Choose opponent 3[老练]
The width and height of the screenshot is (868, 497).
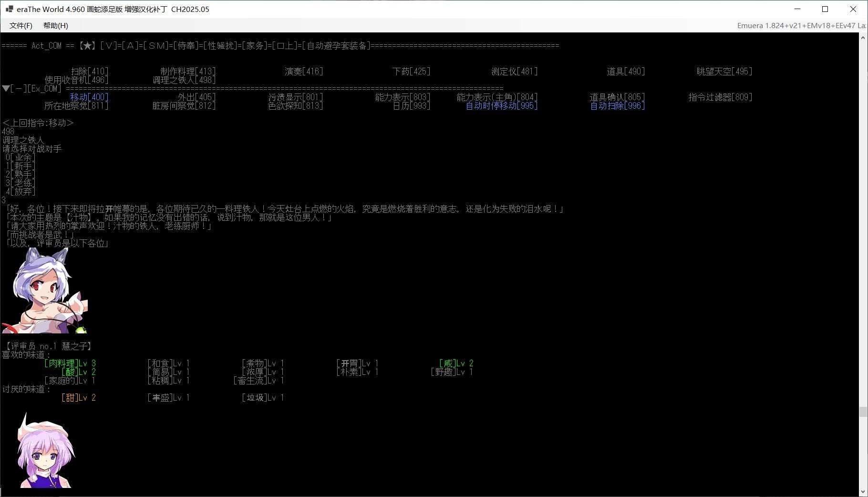pos(21,183)
